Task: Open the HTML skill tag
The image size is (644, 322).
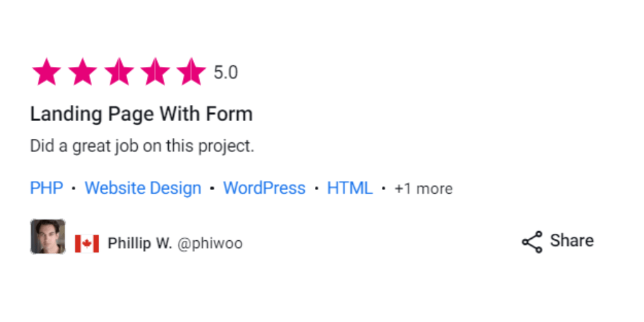Action: [350, 188]
